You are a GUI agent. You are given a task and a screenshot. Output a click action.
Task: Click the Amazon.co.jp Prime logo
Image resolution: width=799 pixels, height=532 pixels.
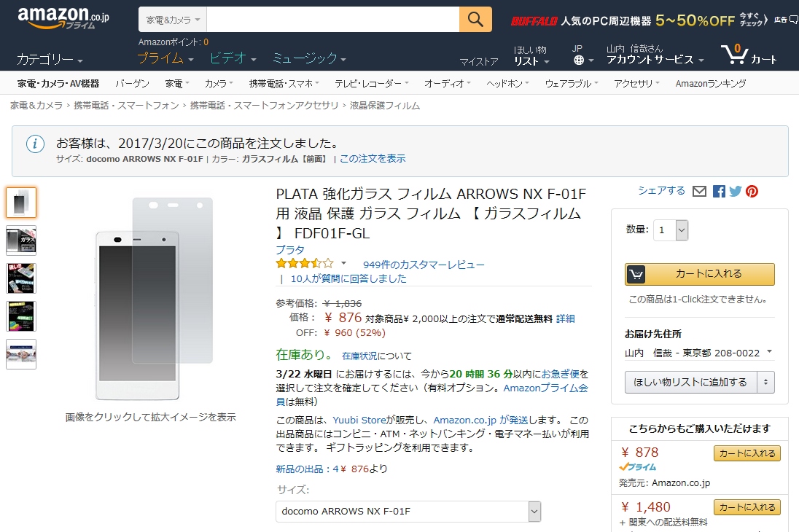[x=63, y=18]
